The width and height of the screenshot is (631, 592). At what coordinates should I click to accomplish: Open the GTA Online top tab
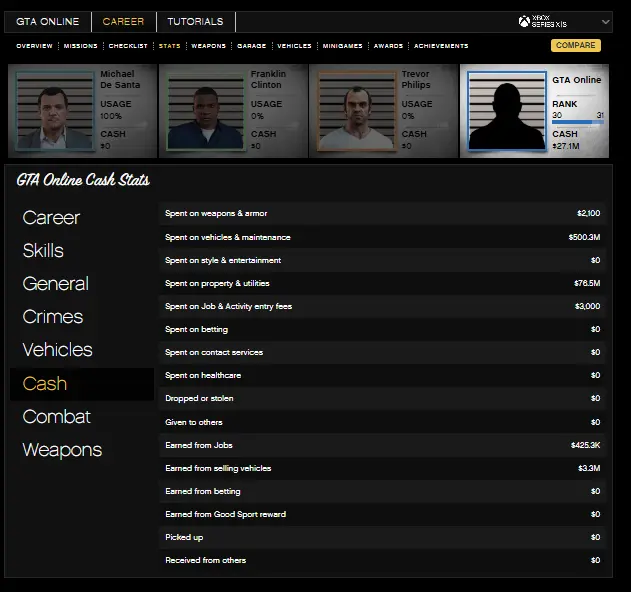point(47,22)
